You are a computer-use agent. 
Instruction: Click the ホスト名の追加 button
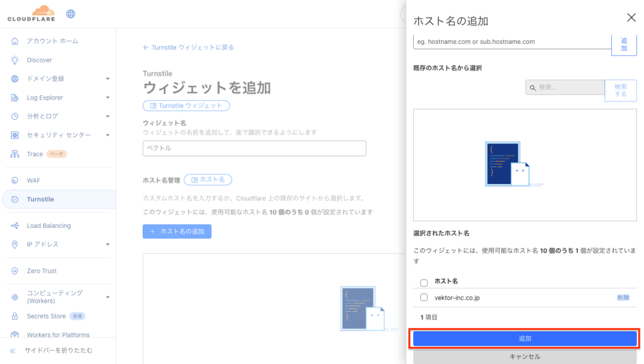click(x=177, y=232)
